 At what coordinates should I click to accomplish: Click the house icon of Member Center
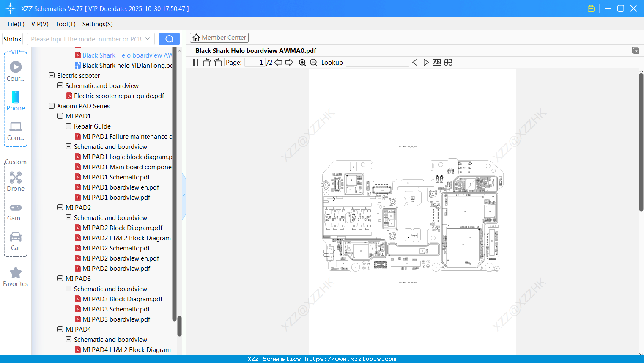[196, 38]
